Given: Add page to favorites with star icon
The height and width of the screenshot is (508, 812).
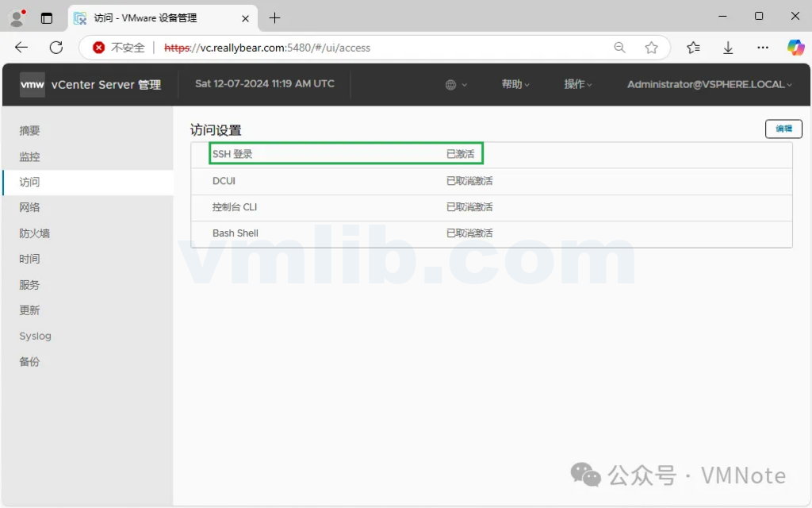Looking at the screenshot, I should (x=651, y=48).
